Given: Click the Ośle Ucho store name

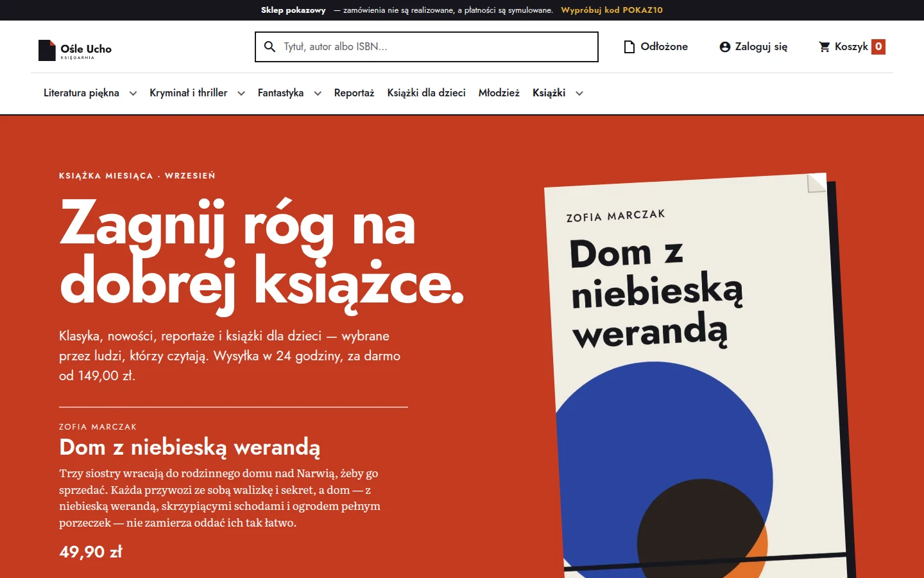Looking at the screenshot, I should (86, 49).
